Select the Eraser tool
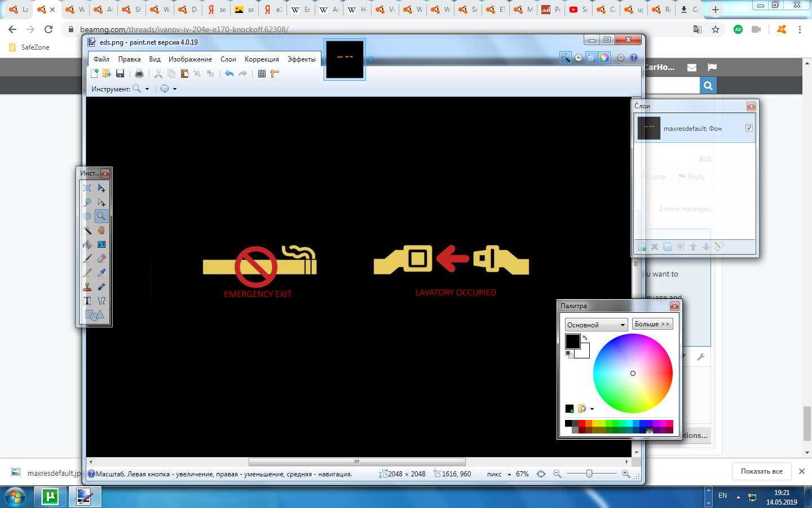The width and height of the screenshot is (812, 508). coord(101,259)
